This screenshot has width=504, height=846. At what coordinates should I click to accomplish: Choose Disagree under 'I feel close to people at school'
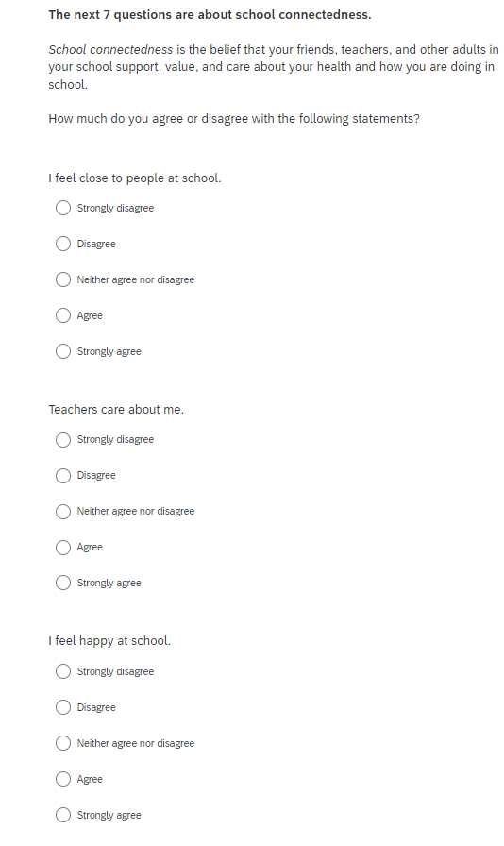pyautogui.click(x=63, y=244)
